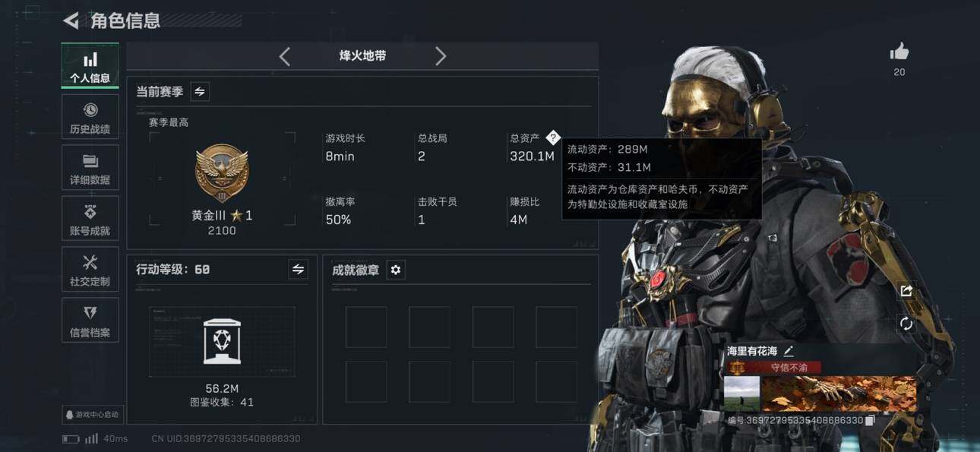Go back using the arrow beside 角色信息
980x452 pixels.
tap(71, 21)
